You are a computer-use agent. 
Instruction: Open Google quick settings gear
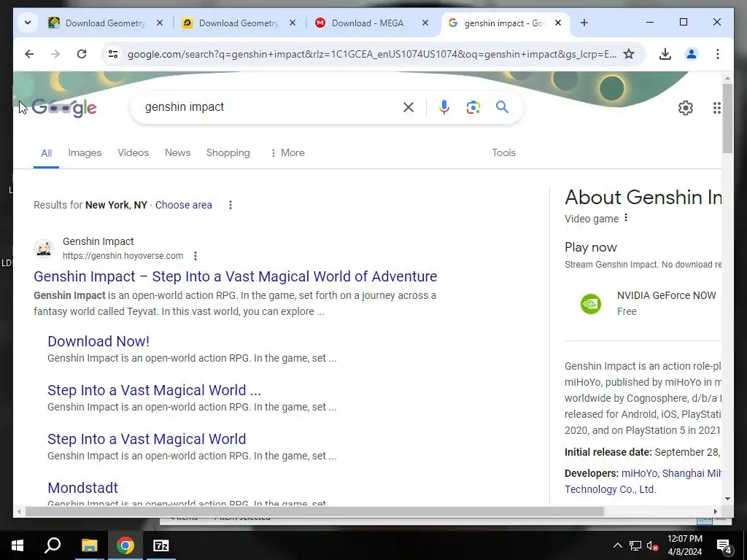(686, 108)
